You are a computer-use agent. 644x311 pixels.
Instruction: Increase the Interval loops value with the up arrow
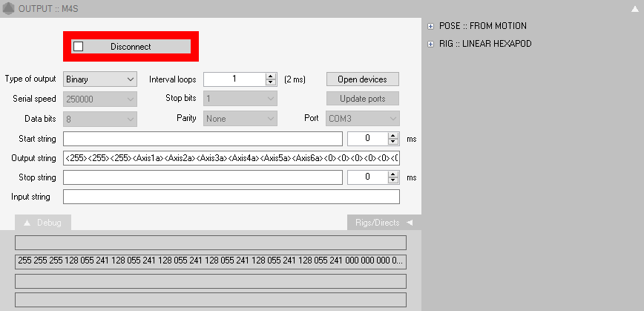(x=270, y=76)
